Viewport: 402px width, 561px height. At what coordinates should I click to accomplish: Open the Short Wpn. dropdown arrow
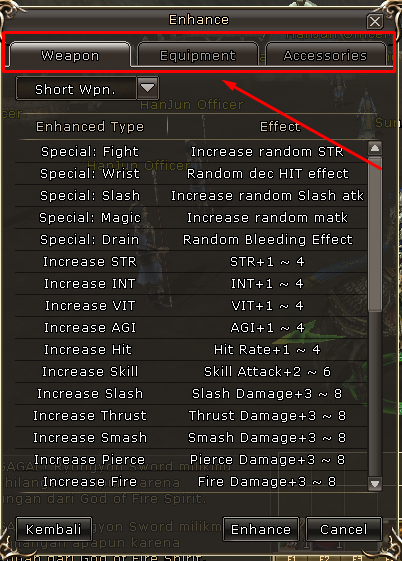148,88
